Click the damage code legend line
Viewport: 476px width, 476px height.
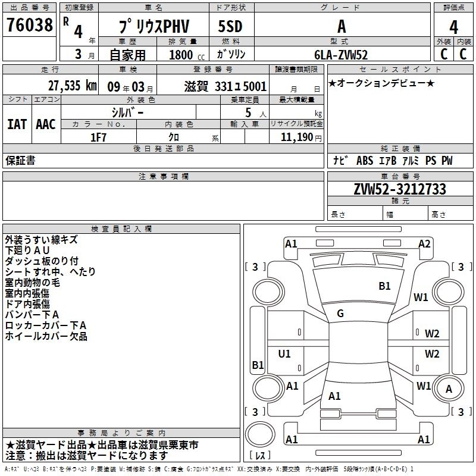209,469
